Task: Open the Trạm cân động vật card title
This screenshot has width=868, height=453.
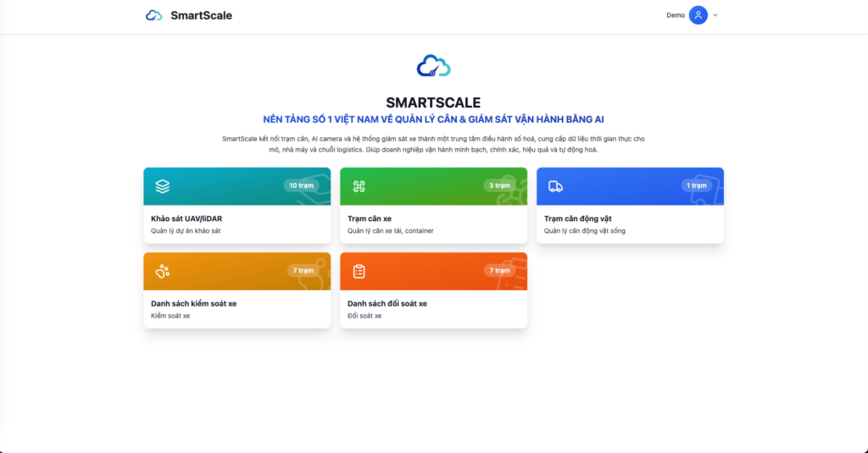Action: [577, 218]
